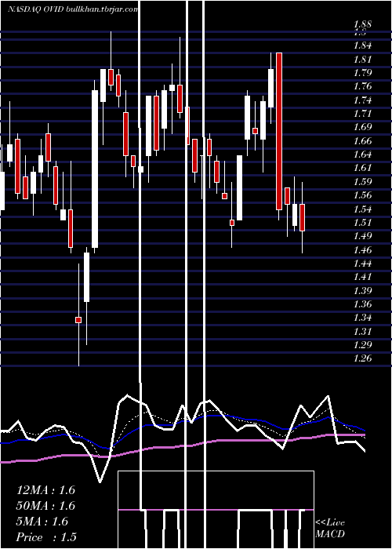The height and width of the screenshot is (549, 392).
Task: Click the 1.36 price axis value
Action: click(x=362, y=304)
